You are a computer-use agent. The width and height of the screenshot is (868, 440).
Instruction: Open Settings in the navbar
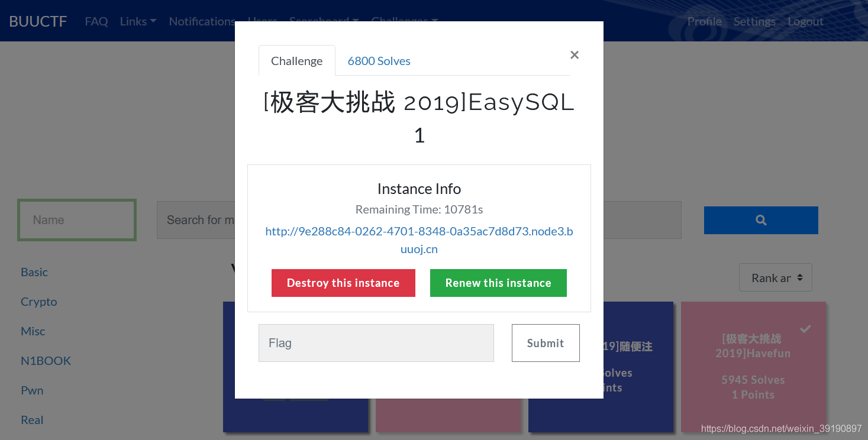click(x=754, y=21)
